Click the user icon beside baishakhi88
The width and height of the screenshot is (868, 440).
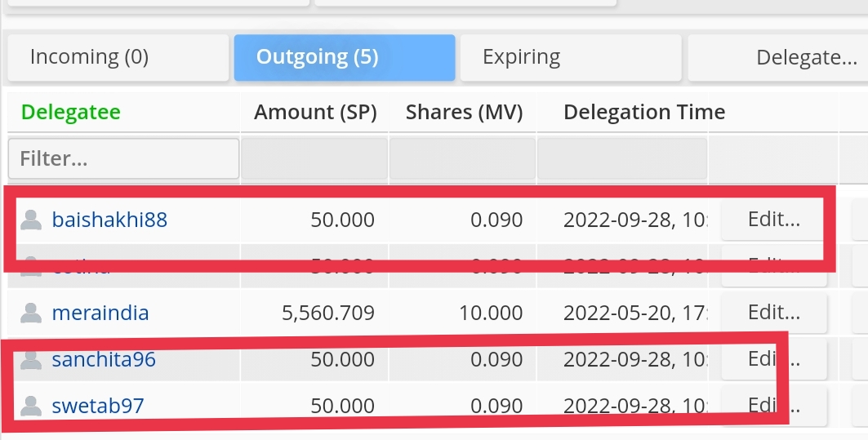point(31,220)
